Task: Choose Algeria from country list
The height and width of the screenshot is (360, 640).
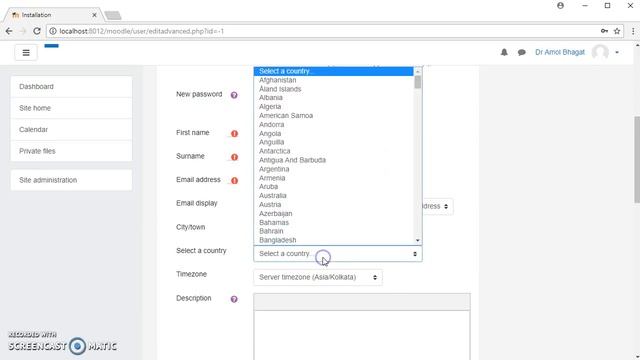Action: click(x=333, y=107)
